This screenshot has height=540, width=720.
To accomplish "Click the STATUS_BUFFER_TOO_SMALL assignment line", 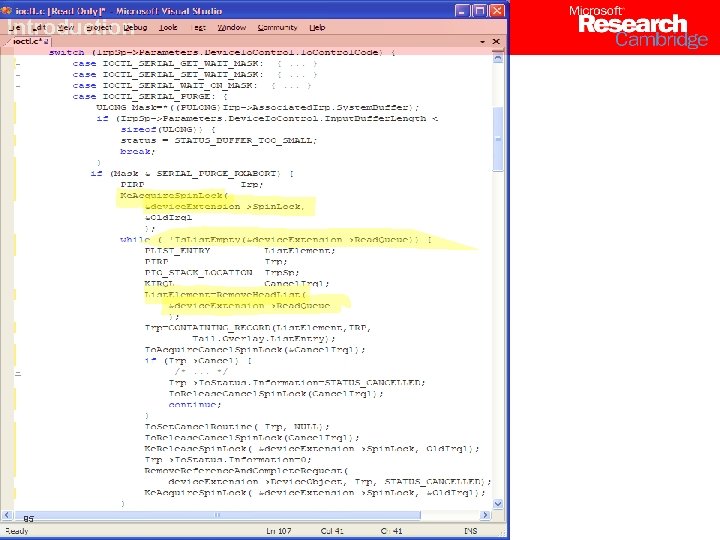I will 219,141.
